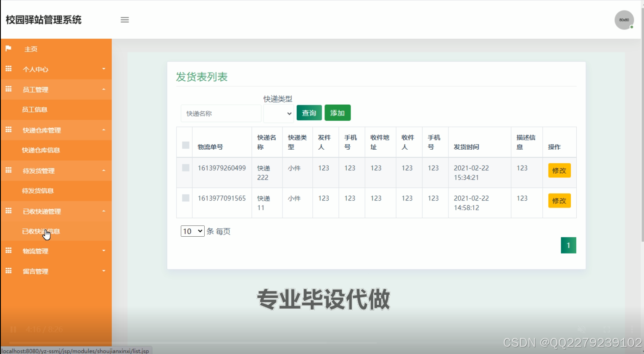Select the grid icon beside 待发货管理
The width and height of the screenshot is (644, 354).
(8, 170)
